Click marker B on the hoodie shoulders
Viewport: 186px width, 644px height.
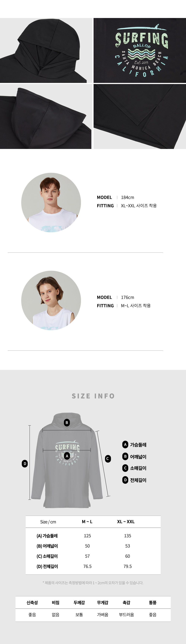67,423
